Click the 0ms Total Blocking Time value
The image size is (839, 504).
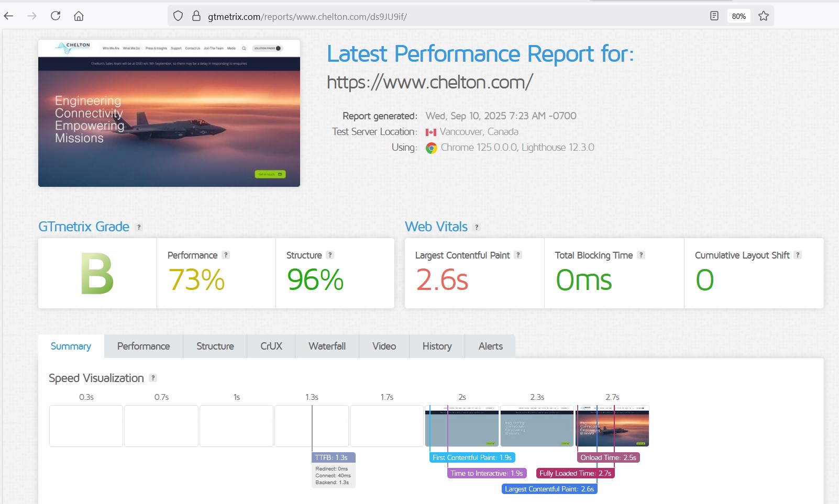pos(583,279)
